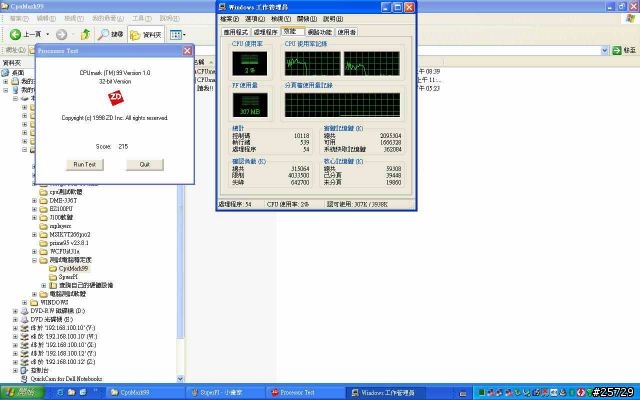The height and width of the screenshot is (400, 640).
Task: Select the cpu測試軟體 folder icon
Action: click(43, 192)
